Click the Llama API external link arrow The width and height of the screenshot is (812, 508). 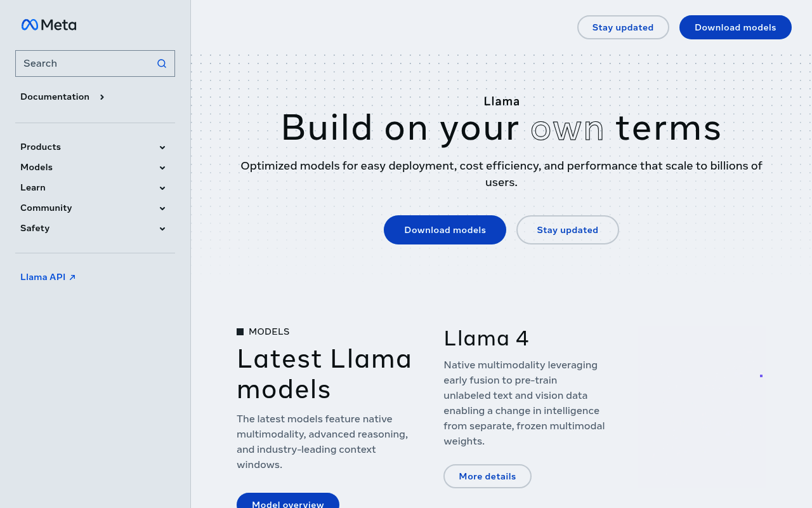coord(72,277)
